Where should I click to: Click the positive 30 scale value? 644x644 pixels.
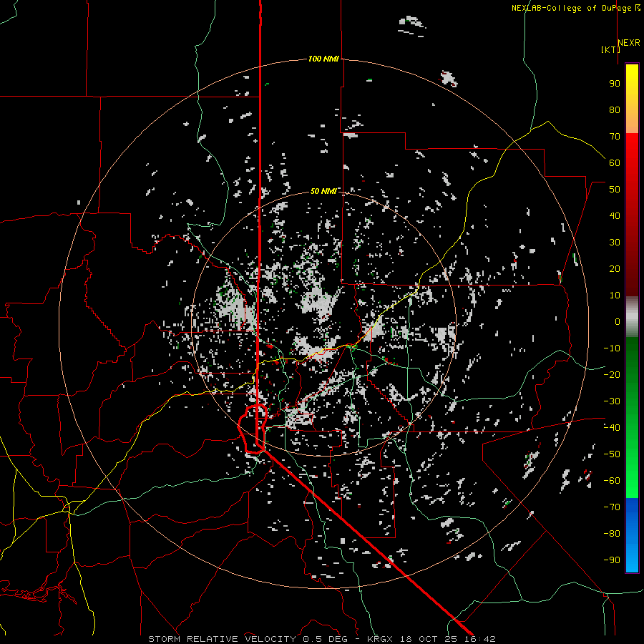[615, 243]
